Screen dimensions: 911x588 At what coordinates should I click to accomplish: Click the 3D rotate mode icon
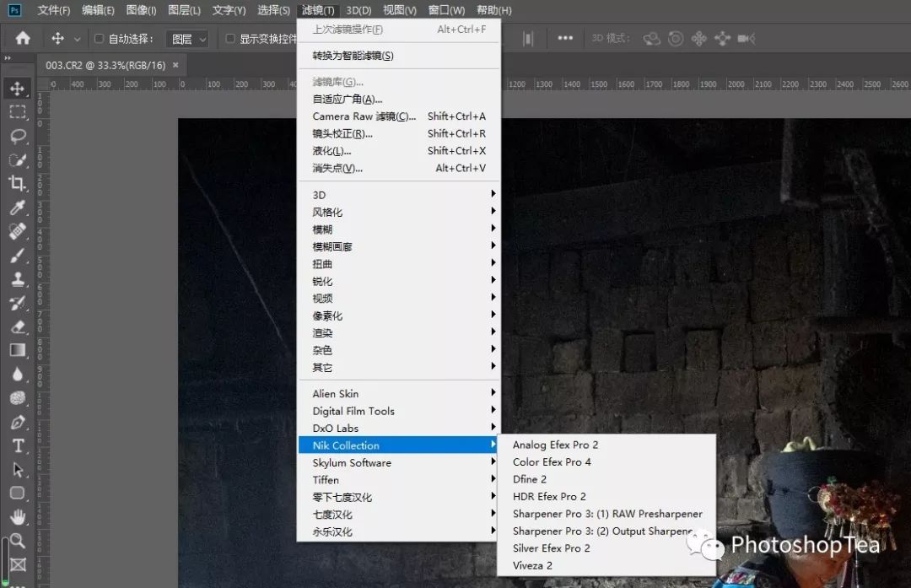(652, 39)
